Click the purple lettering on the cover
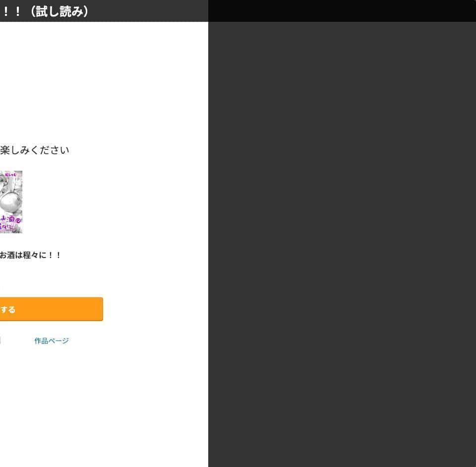 [10, 223]
